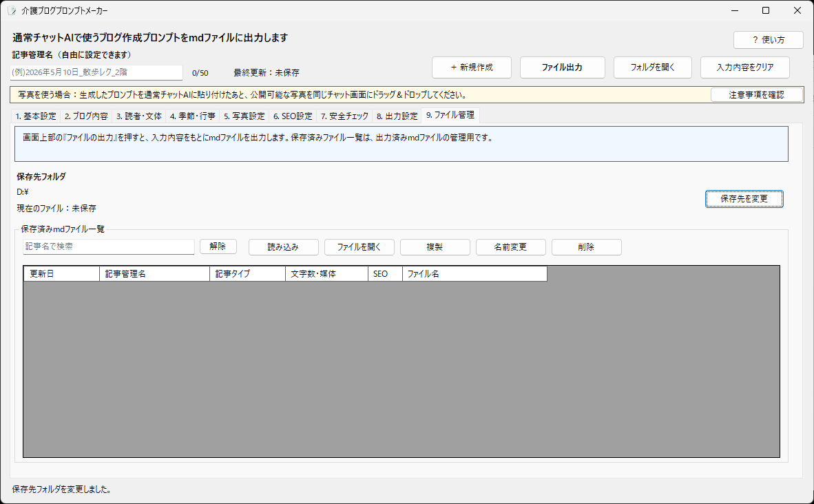The width and height of the screenshot is (814, 504).
Task: Click the 複製 button
Action: (x=435, y=247)
